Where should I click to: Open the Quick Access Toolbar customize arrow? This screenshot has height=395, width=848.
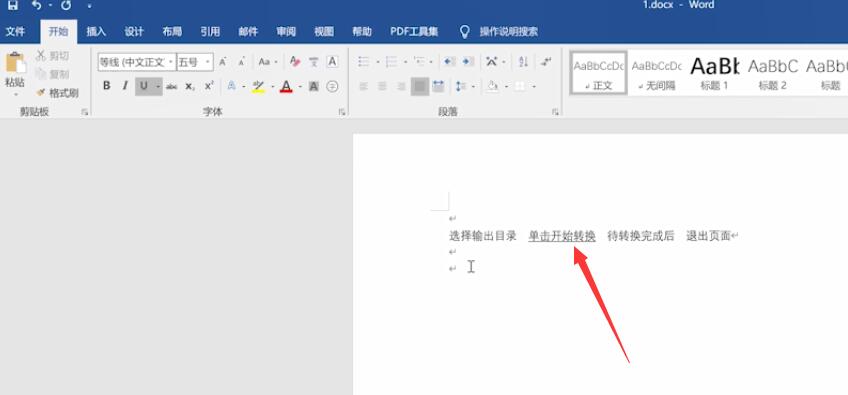[89, 6]
